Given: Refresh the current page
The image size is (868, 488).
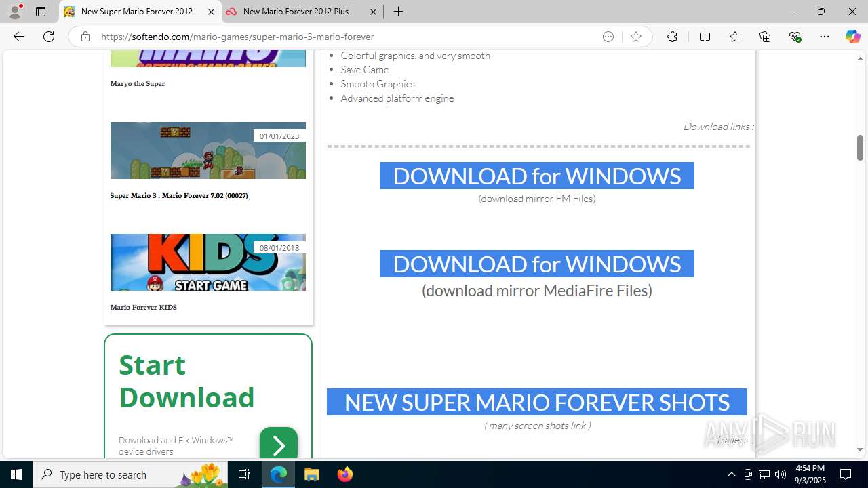Looking at the screenshot, I should click(49, 37).
